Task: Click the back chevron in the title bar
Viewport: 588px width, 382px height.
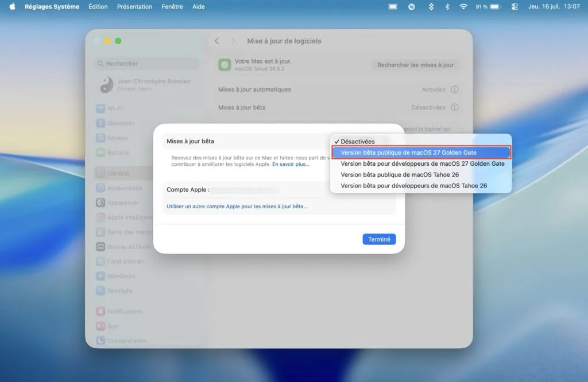Action: [x=216, y=41]
